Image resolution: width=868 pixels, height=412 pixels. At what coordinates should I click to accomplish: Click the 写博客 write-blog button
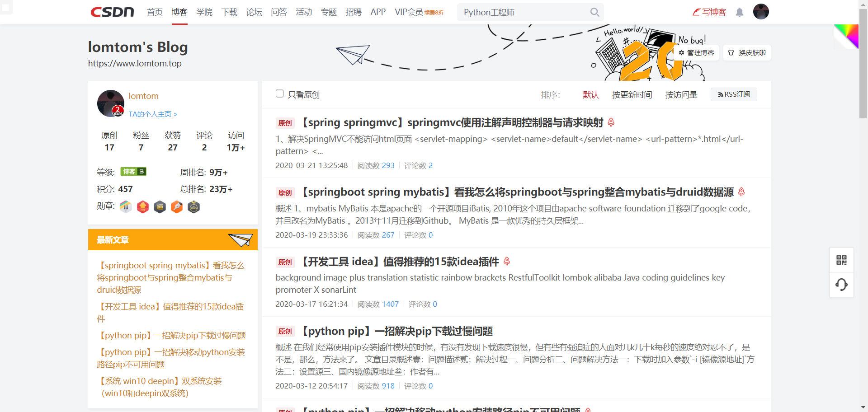point(709,12)
